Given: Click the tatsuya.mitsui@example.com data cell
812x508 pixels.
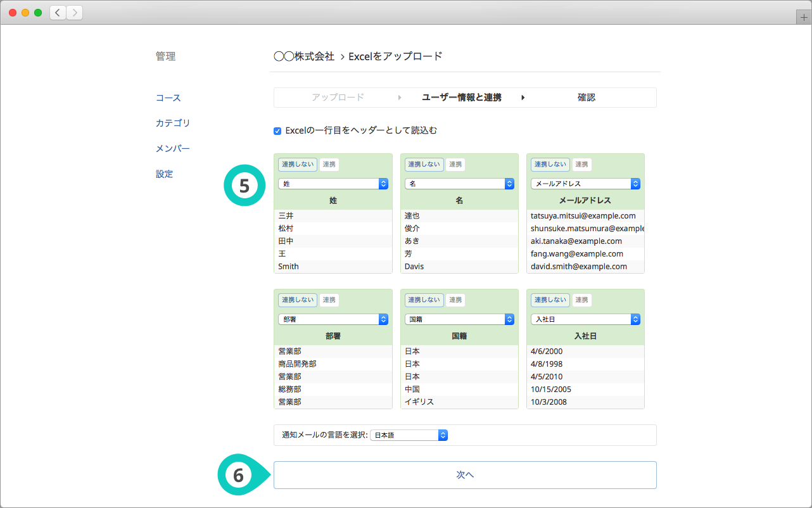Looking at the screenshot, I should coord(583,216).
